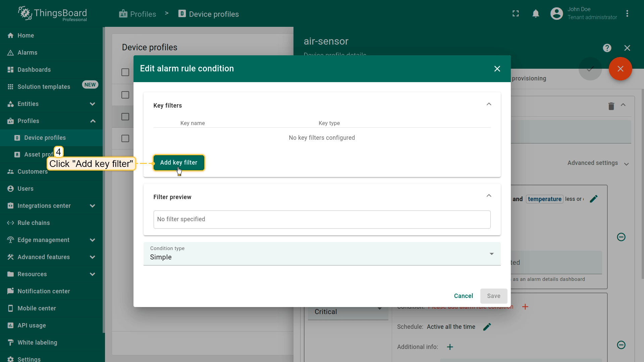Click red cancel changes round button
644x362 pixels.
(x=620, y=69)
